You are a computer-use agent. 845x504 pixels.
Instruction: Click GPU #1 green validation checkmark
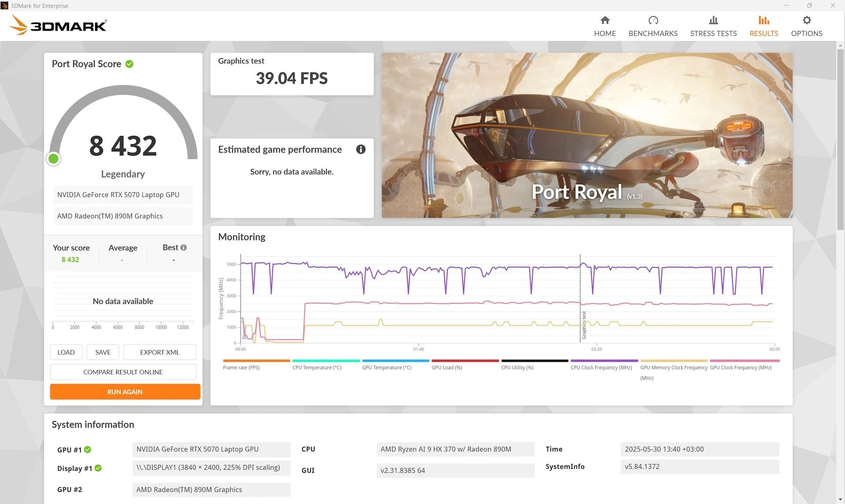88,449
